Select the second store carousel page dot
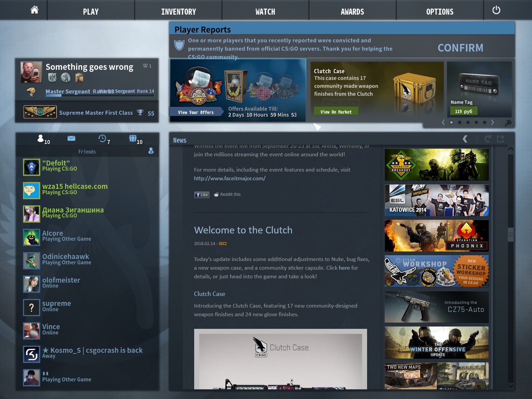The height and width of the screenshot is (399, 532). click(x=460, y=122)
